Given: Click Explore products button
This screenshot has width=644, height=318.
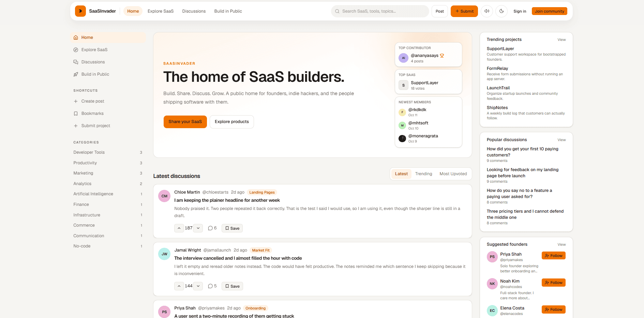Looking at the screenshot, I should click(232, 122).
